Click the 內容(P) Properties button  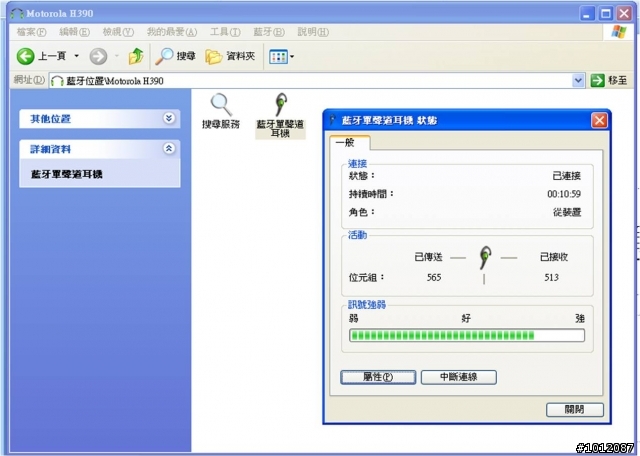(378, 377)
